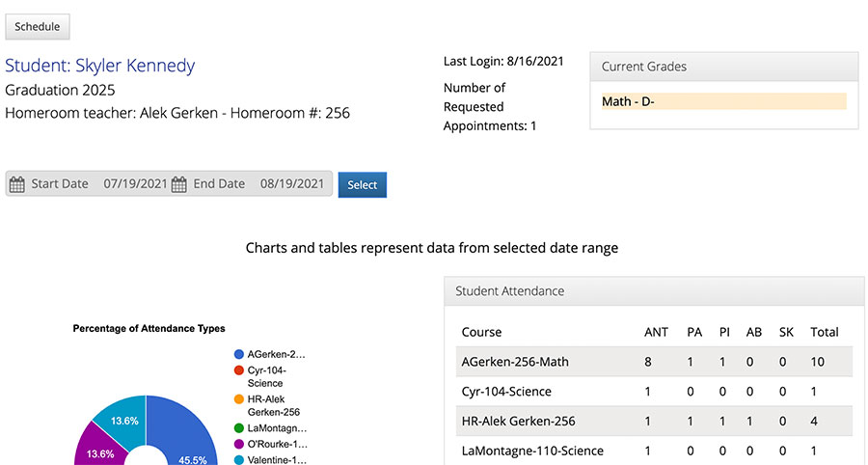Click the Start Date calendar icon

17,184
